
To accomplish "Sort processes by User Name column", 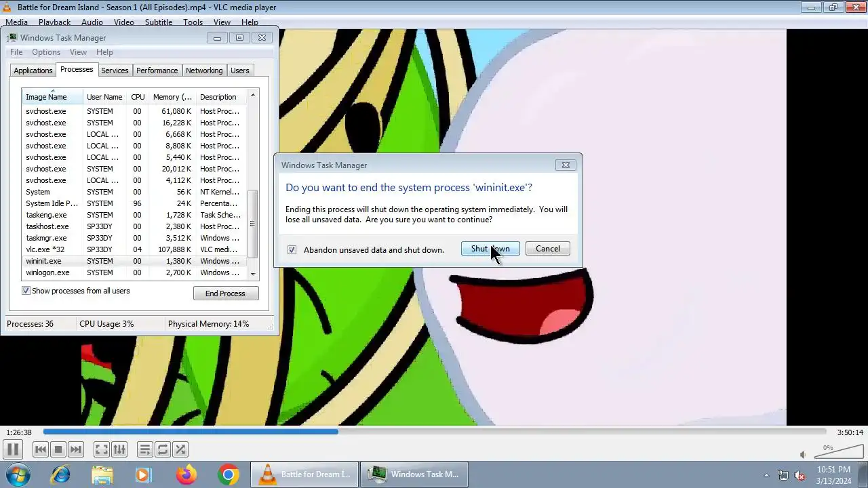I will point(104,97).
